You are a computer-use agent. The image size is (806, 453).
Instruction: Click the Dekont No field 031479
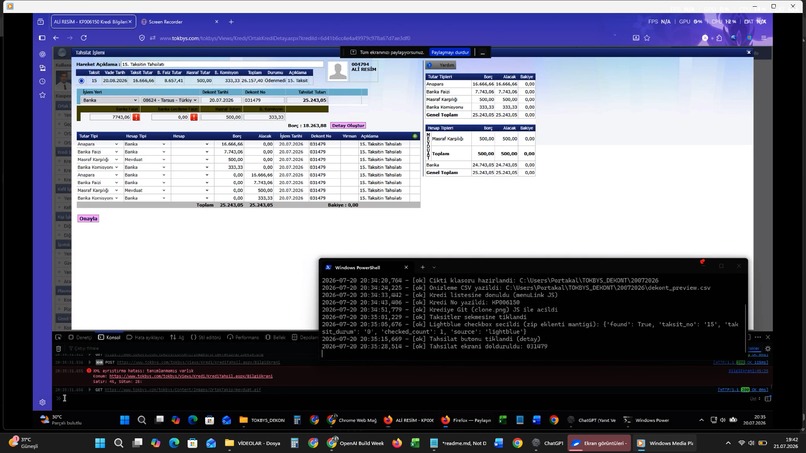click(263, 100)
